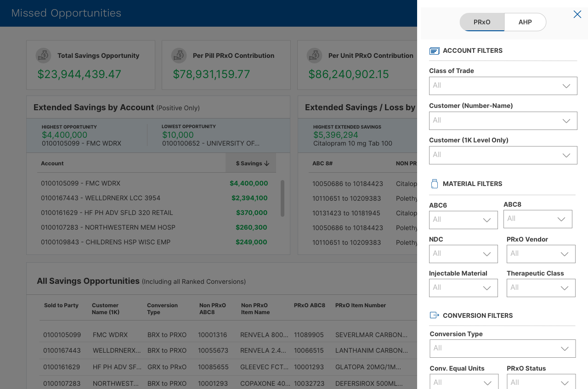The width and height of the screenshot is (588, 389).
Task: Click the Account column header
Action: pyautogui.click(x=52, y=163)
